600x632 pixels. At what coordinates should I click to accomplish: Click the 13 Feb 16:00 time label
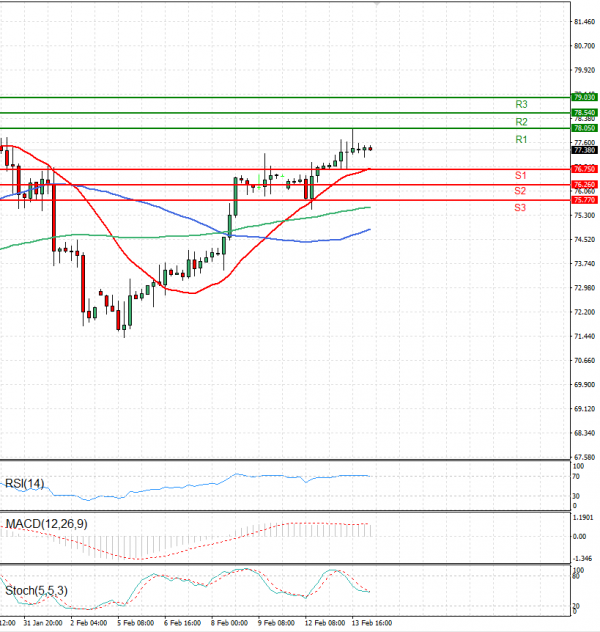coord(372,623)
